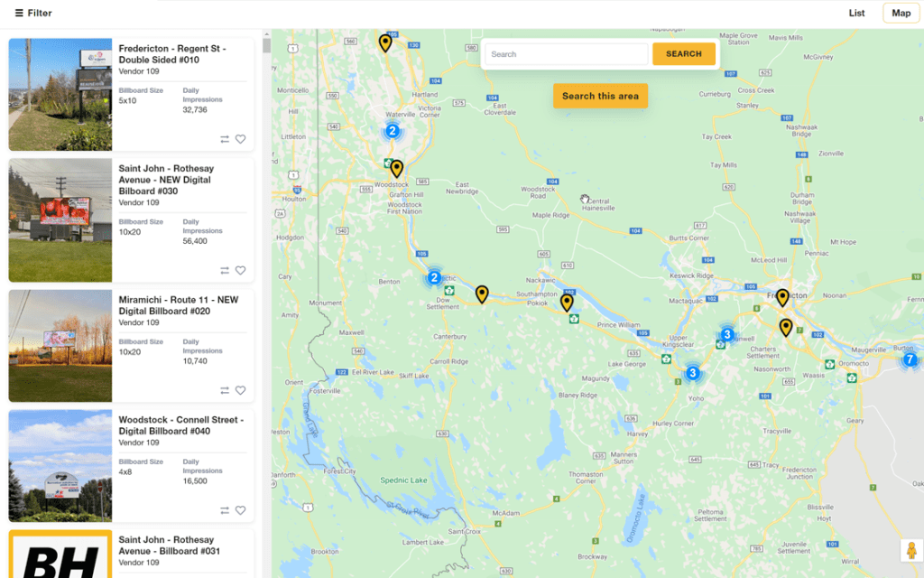Favorite the Miramichi Route 11 billboard
924x578 pixels.
[240, 390]
